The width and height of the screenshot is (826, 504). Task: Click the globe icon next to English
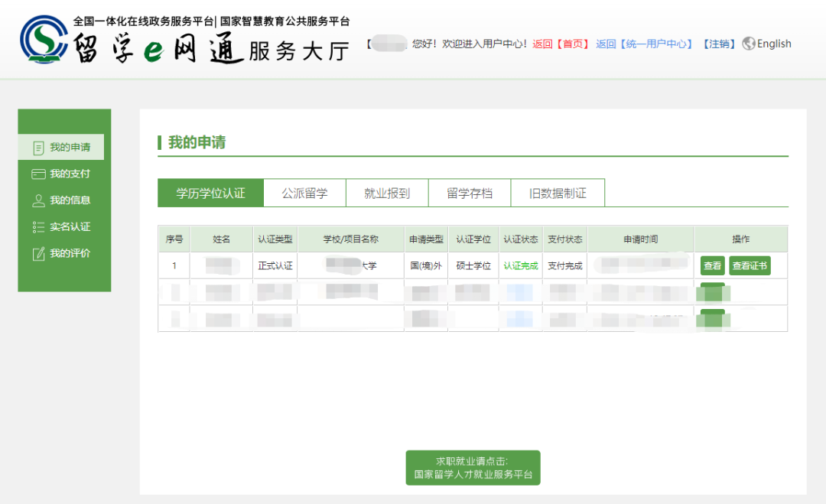[749, 43]
